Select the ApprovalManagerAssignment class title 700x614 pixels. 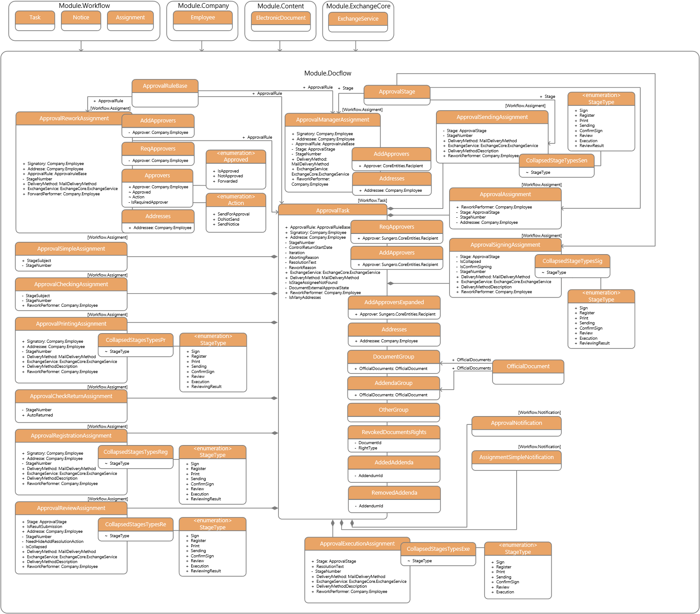[332, 120]
